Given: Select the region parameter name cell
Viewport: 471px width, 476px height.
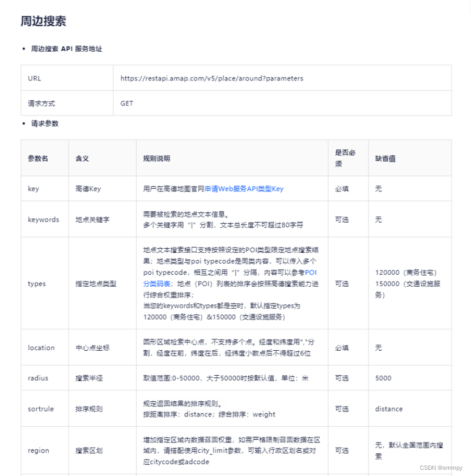Looking at the screenshot, I should tap(37, 450).
